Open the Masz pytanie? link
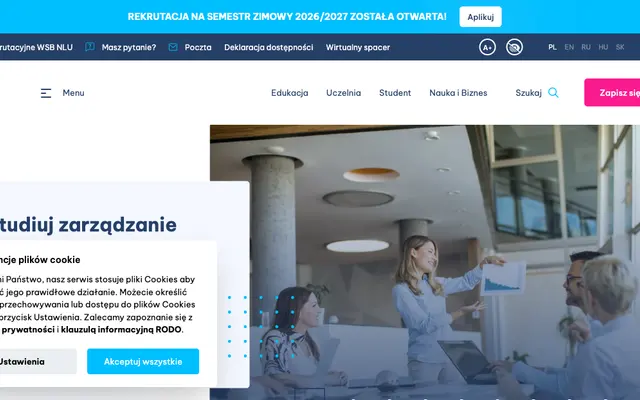Viewport: 640px width, 400px height. (129, 47)
